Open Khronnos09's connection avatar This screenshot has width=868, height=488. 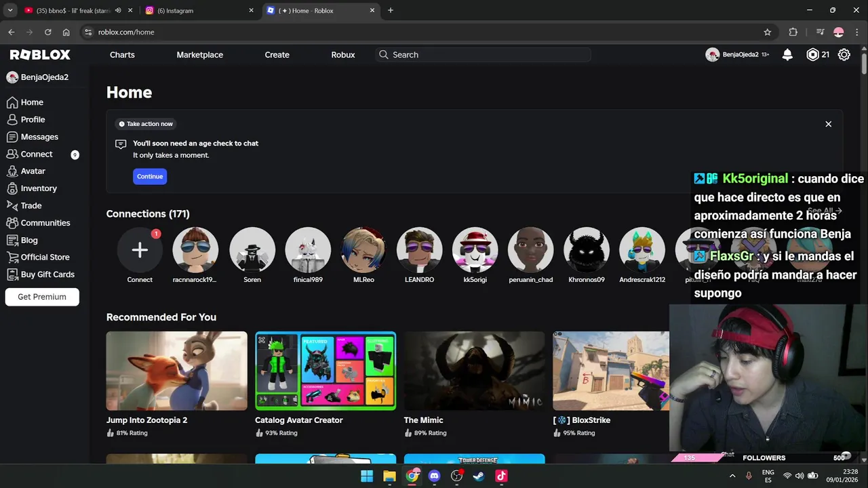coord(586,250)
